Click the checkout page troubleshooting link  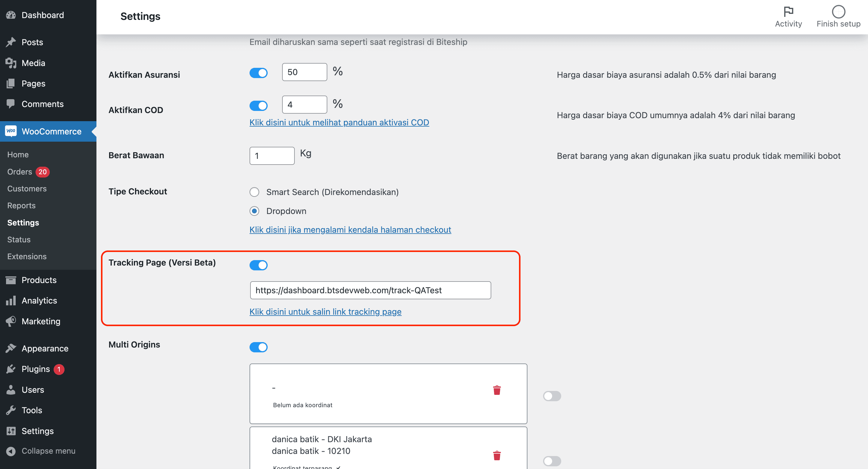pos(350,229)
